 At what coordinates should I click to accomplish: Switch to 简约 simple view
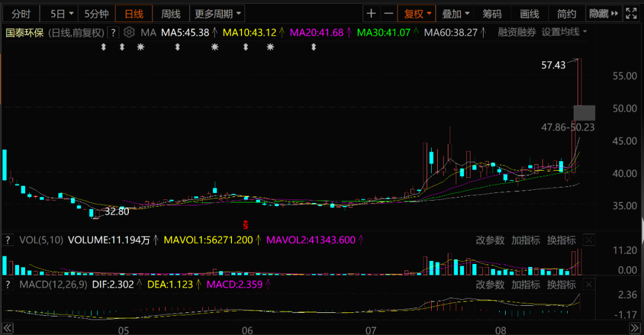pyautogui.click(x=566, y=14)
